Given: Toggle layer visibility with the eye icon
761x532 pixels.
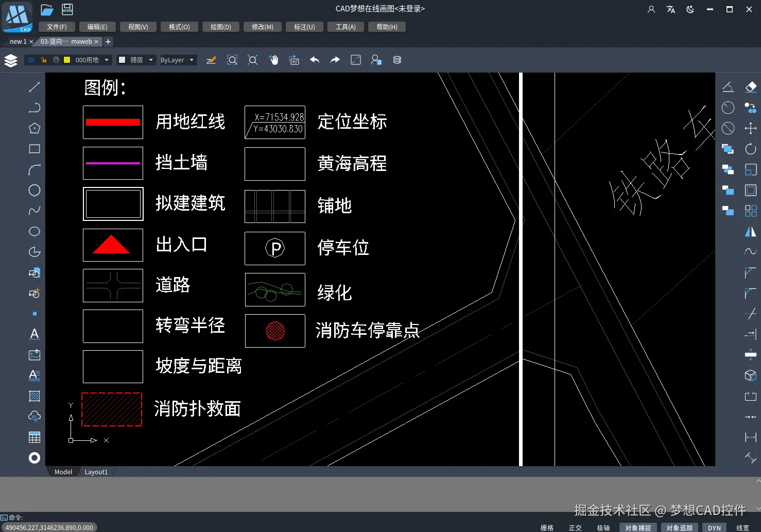Looking at the screenshot, I should 30,60.
